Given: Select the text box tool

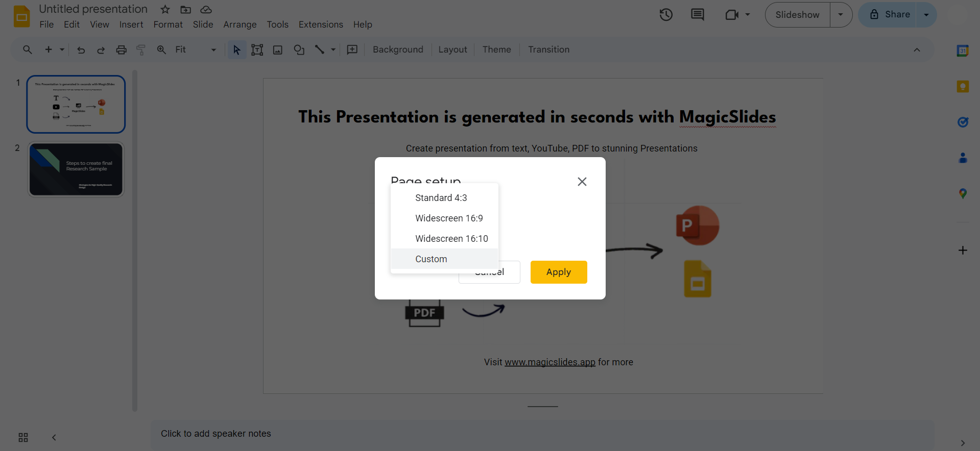Looking at the screenshot, I should pyautogui.click(x=257, y=49).
